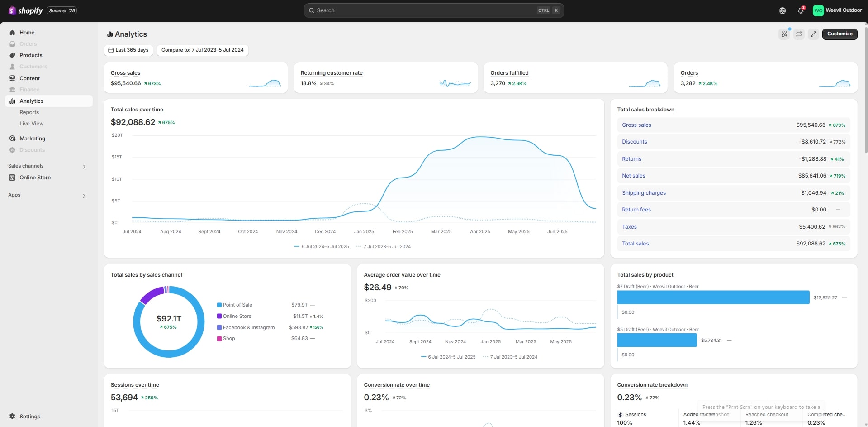Open Total sales breakdown link
This screenshot has height=427, width=868.
coord(635,244)
